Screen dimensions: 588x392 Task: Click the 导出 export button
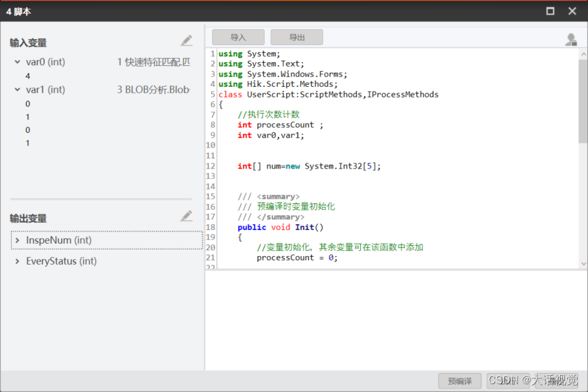point(297,37)
